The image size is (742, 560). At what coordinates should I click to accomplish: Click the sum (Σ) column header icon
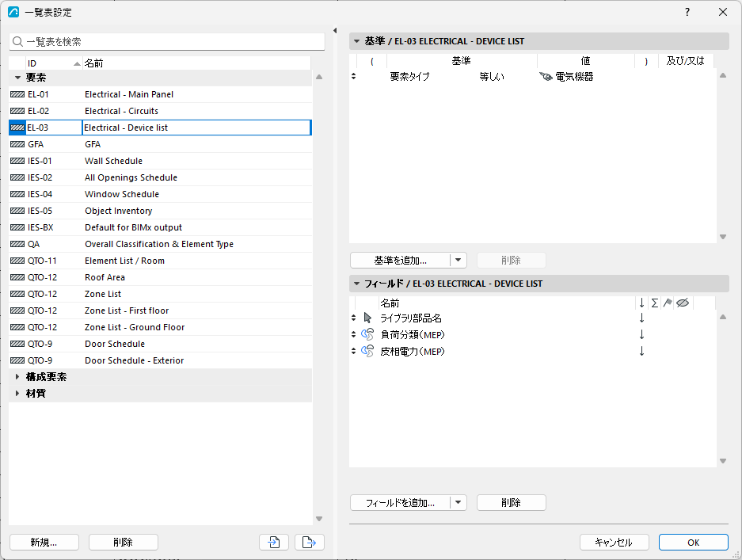(x=654, y=303)
